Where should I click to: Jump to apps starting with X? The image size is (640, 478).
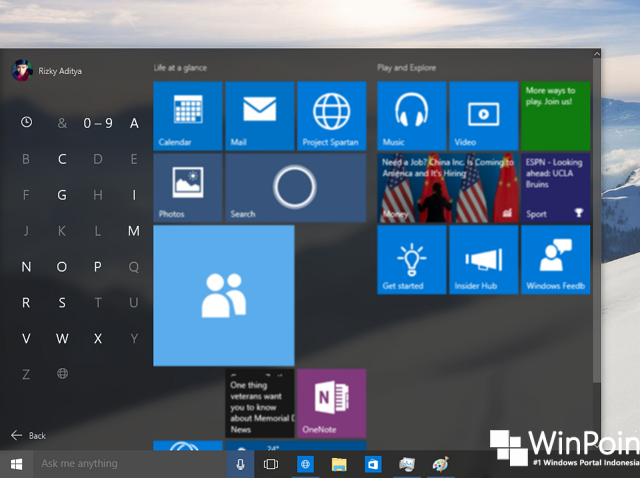tap(98, 338)
